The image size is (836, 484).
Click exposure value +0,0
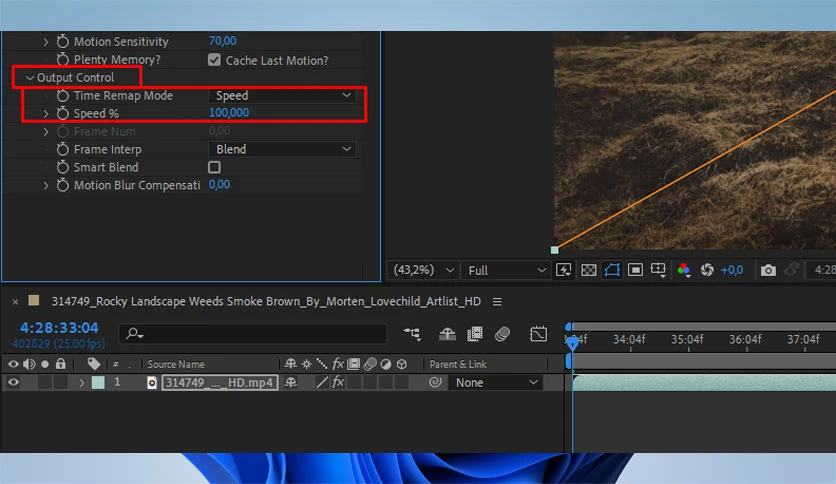(x=732, y=270)
